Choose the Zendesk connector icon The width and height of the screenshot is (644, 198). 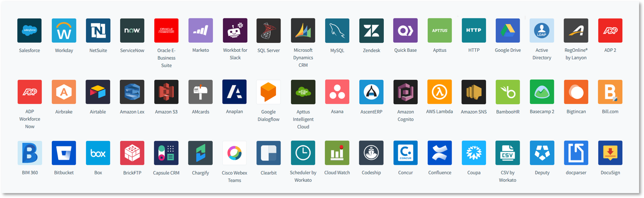(x=371, y=31)
